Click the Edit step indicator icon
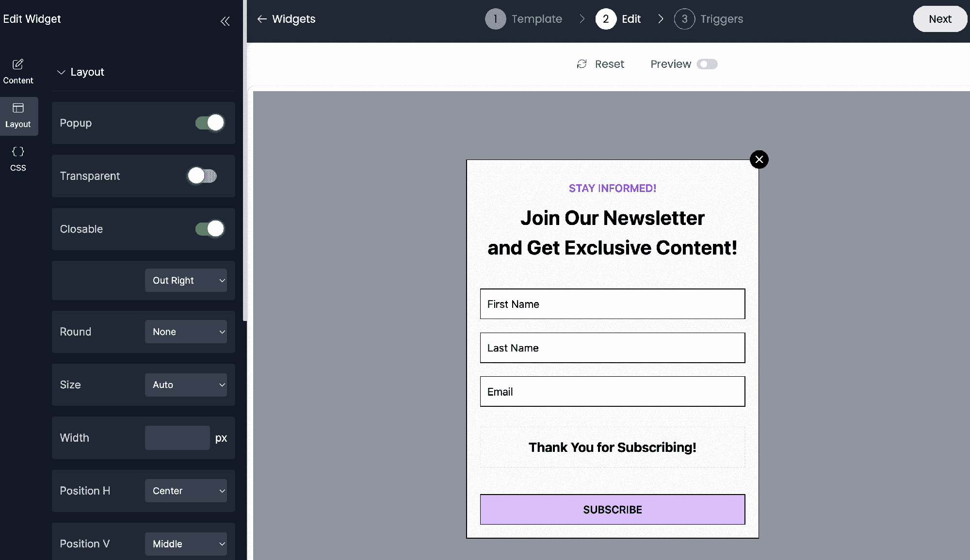970x560 pixels. click(x=605, y=18)
